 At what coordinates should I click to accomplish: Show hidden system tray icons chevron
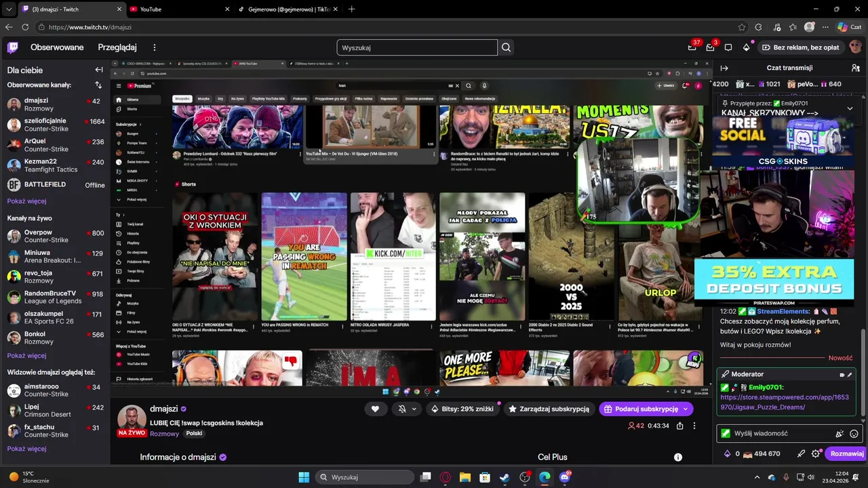pos(757,477)
